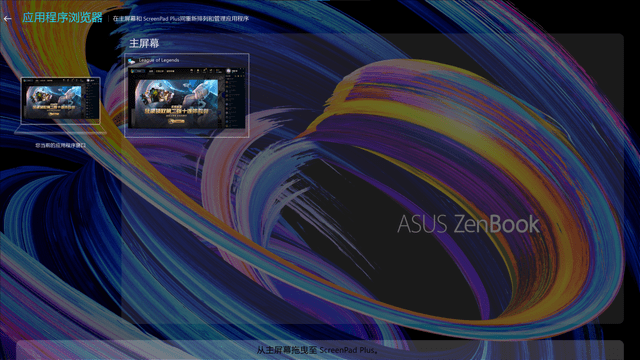
Task: Click the profile avatar in the large thumbnail
Action: coord(229,71)
